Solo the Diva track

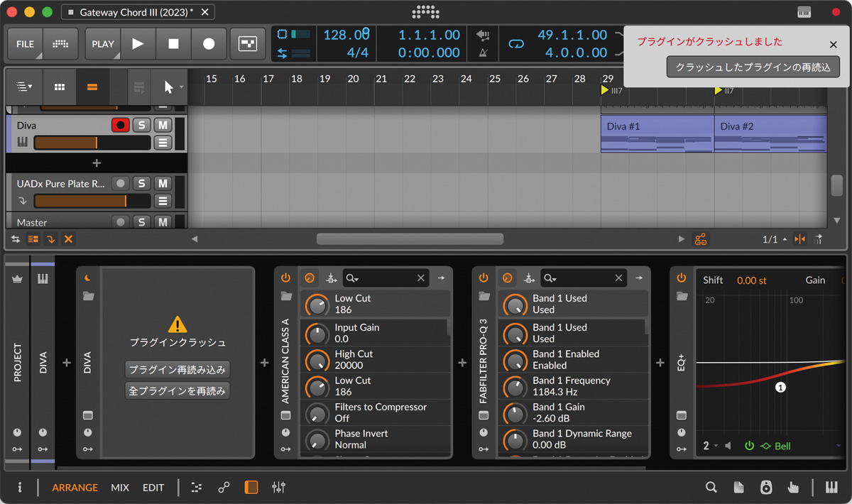pyautogui.click(x=141, y=125)
